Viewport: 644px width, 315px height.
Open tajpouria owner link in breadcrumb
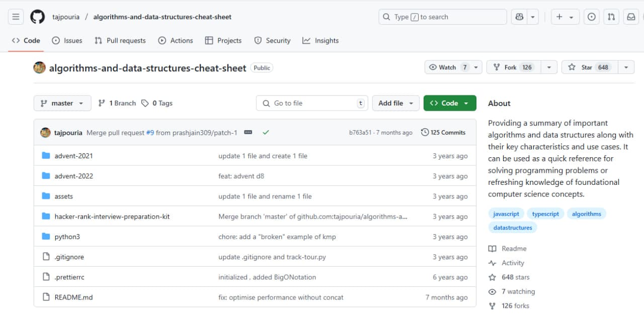[66, 17]
